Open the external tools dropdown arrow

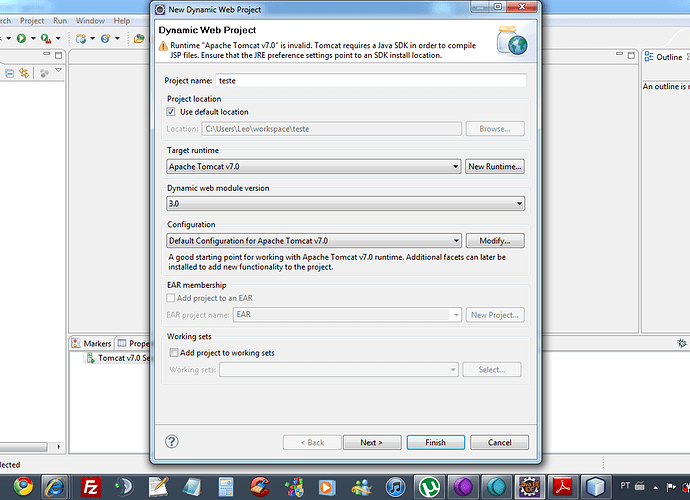(x=58, y=38)
